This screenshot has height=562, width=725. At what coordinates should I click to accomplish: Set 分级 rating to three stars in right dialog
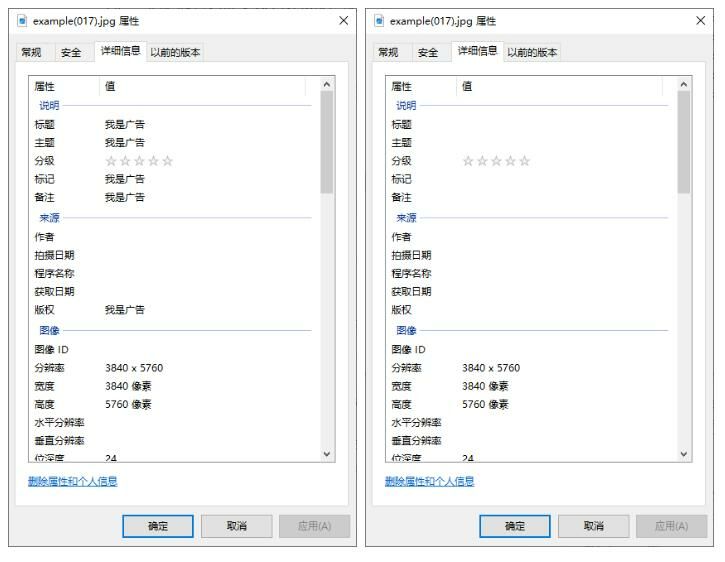coord(496,161)
